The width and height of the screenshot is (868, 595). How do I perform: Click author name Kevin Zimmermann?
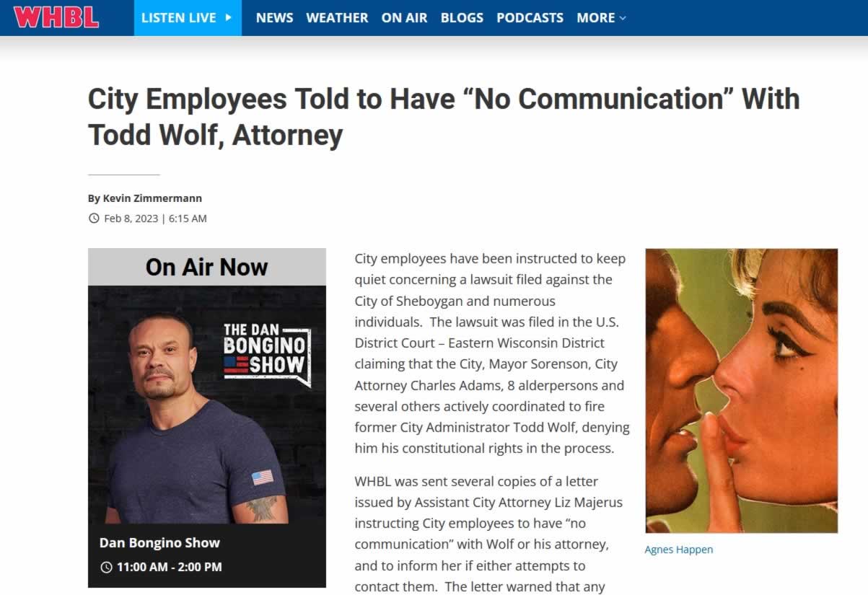point(152,198)
